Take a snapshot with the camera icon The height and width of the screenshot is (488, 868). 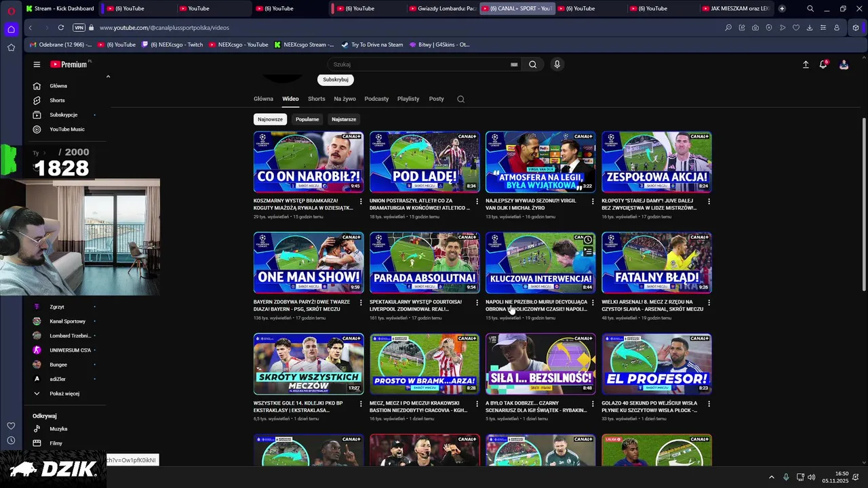click(x=755, y=28)
